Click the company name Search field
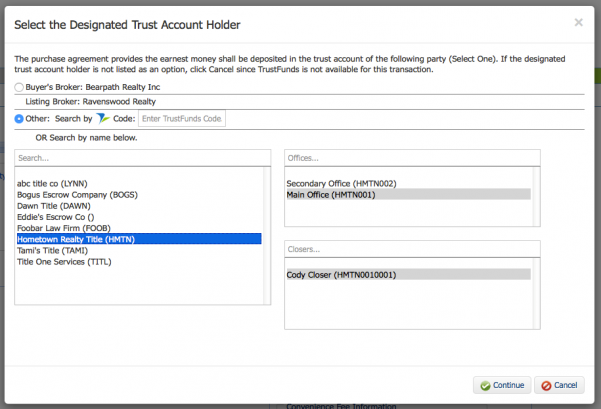Viewport: 601px width, 409px height. (x=143, y=158)
